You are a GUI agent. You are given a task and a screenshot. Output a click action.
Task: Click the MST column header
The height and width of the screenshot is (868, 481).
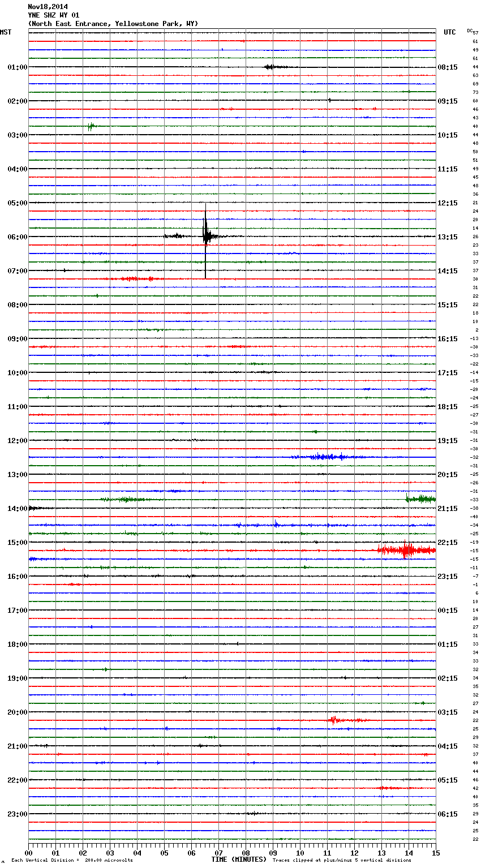pos(6,32)
